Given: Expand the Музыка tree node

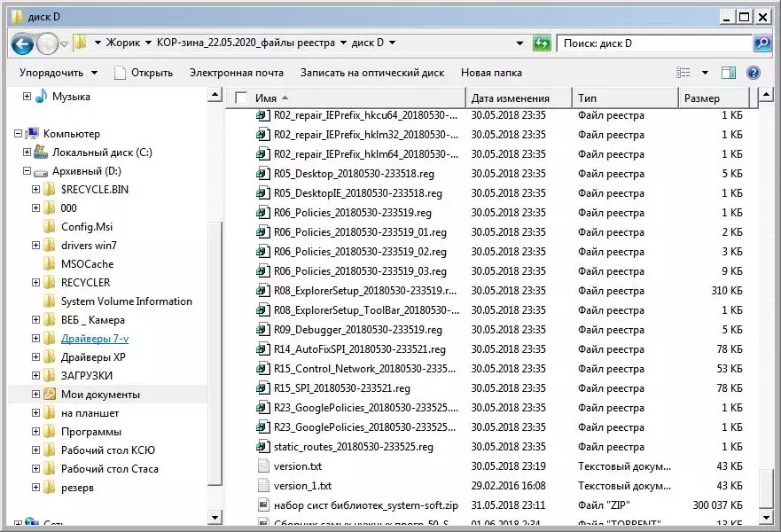Looking at the screenshot, I should [x=27, y=96].
